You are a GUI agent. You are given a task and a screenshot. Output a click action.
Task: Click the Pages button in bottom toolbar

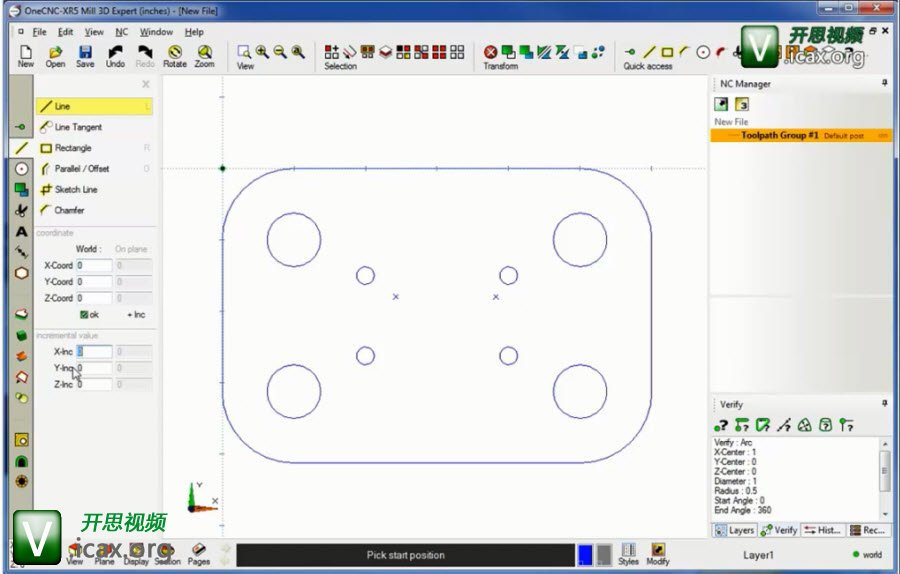pos(199,554)
